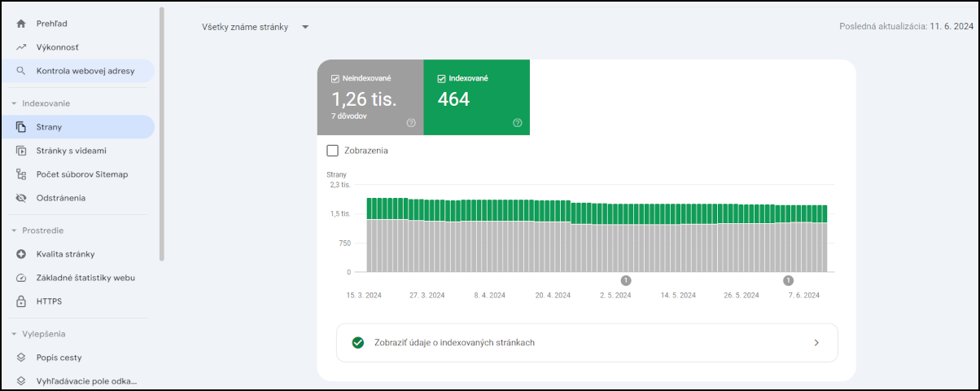This screenshot has width=980, height=391.
Task: Click green check icon beside Zobraziť údaje
Action: pyautogui.click(x=358, y=343)
